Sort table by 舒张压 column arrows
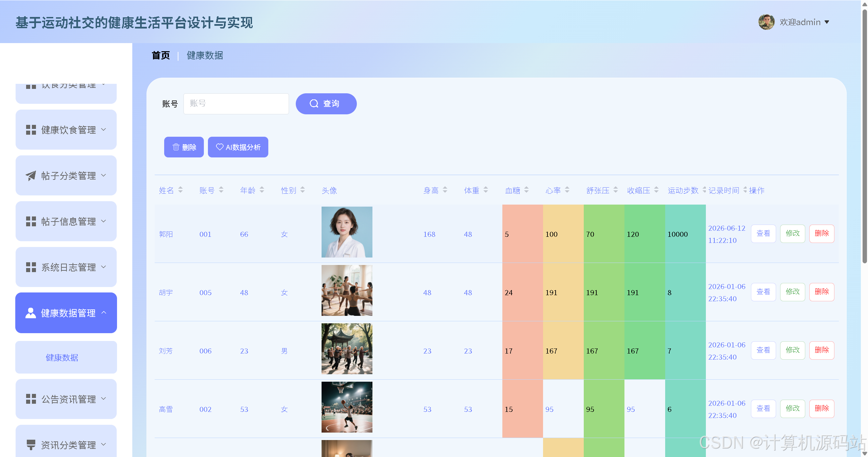Image resolution: width=868 pixels, height=457 pixels. 616,190
